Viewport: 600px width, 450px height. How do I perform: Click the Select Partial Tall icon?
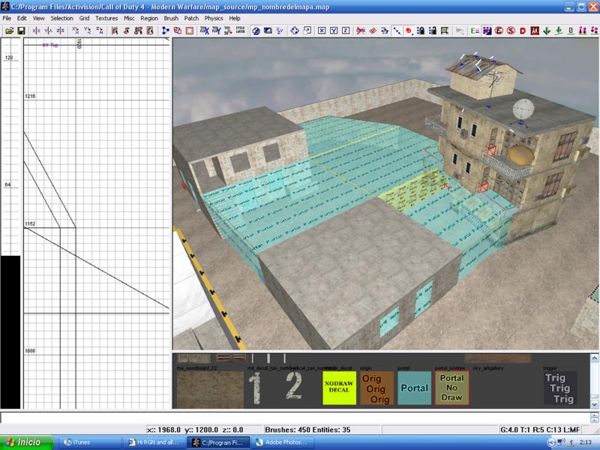pos(138,31)
